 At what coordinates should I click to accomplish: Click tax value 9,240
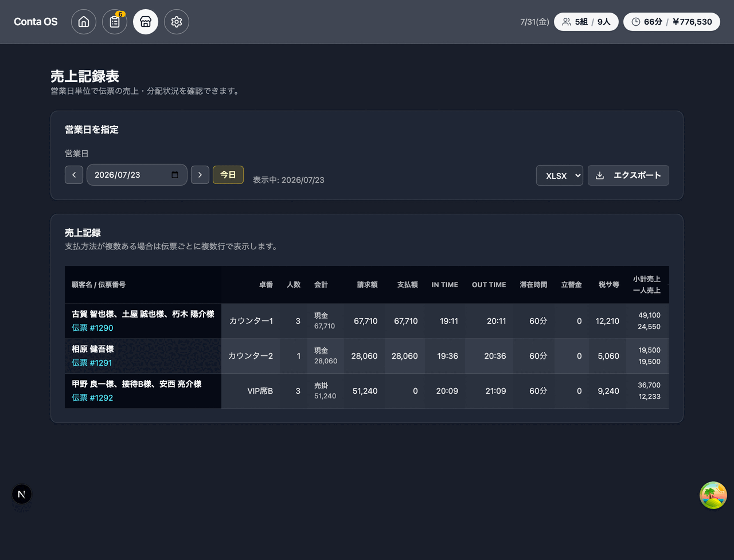[x=608, y=391]
